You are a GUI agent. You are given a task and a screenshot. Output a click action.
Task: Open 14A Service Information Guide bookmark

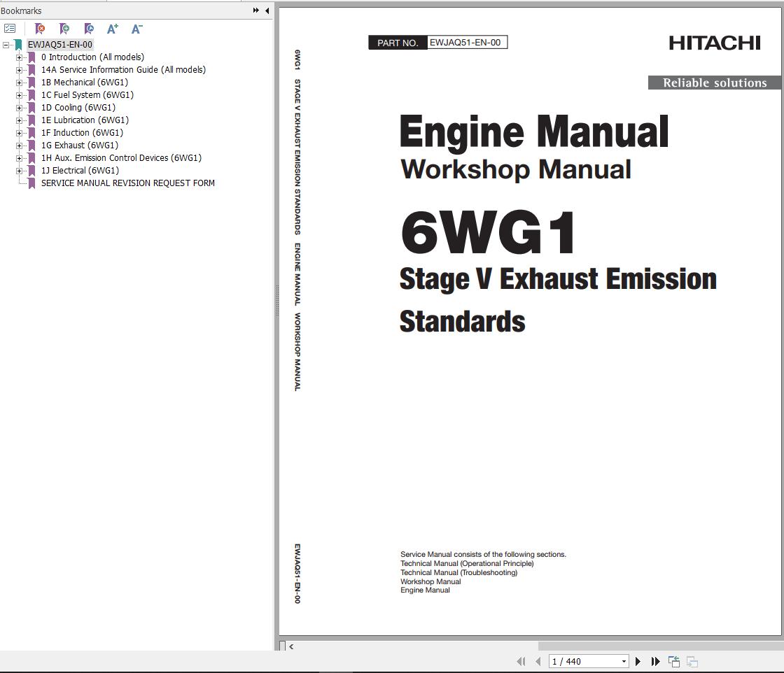(x=123, y=69)
